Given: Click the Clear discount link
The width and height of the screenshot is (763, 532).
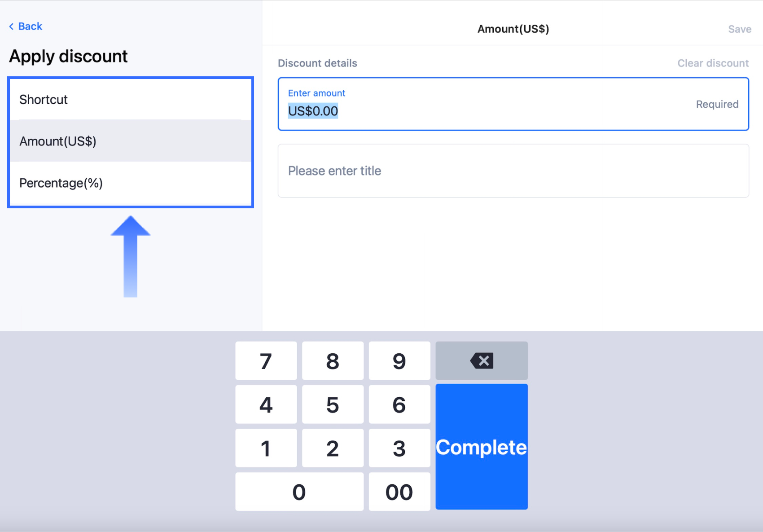Looking at the screenshot, I should click(713, 63).
